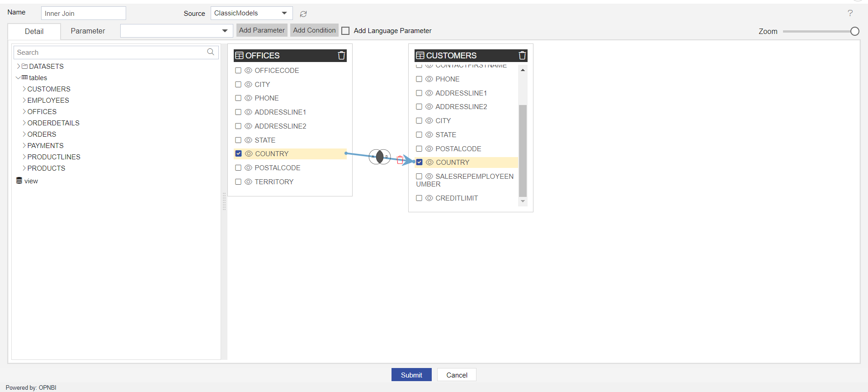Image resolution: width=868 pixels, height=392 pixels.
Task: Click the OFFICES table grid icon
Action: (239, 56)
